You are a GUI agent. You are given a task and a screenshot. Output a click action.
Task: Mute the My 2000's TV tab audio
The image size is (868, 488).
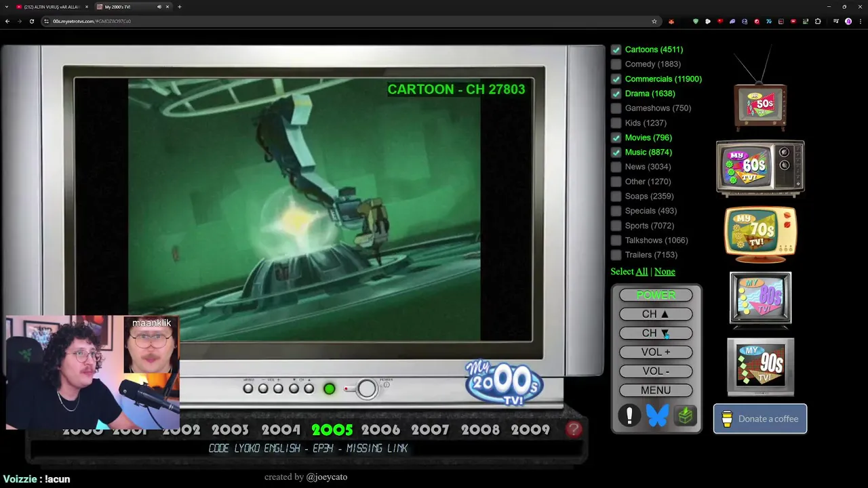159,7
